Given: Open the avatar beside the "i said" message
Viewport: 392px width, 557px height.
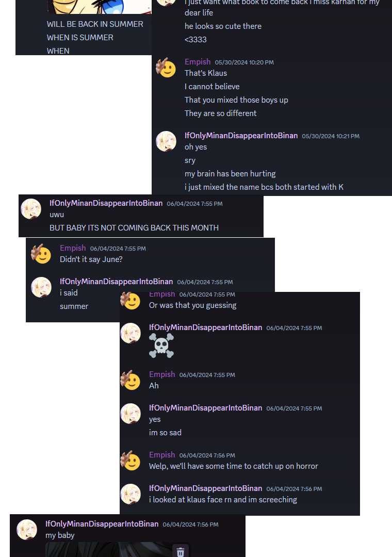Looking at the screenshot, I should (41, 287).
